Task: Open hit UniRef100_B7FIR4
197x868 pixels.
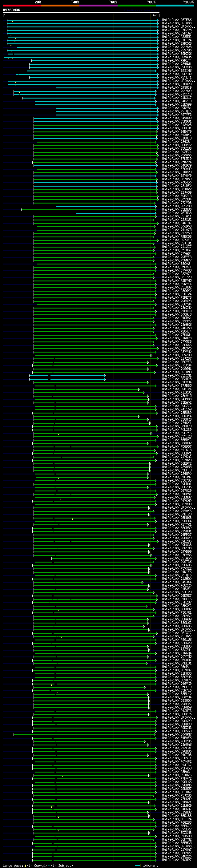Action: point(177,40)
